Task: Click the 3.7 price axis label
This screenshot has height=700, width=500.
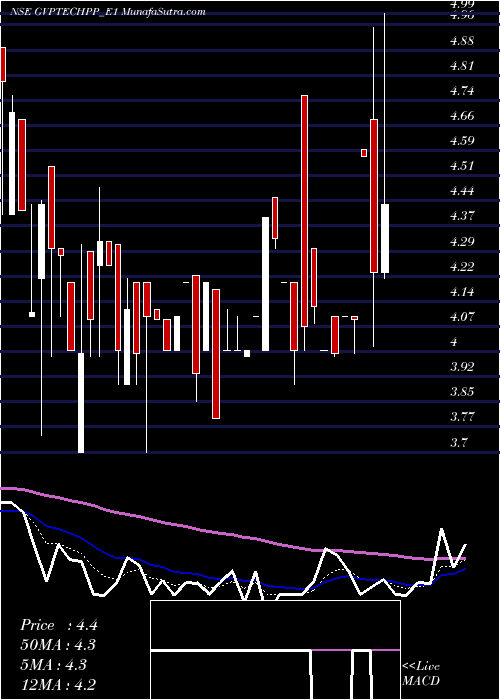Action: (x=458, y=443)
